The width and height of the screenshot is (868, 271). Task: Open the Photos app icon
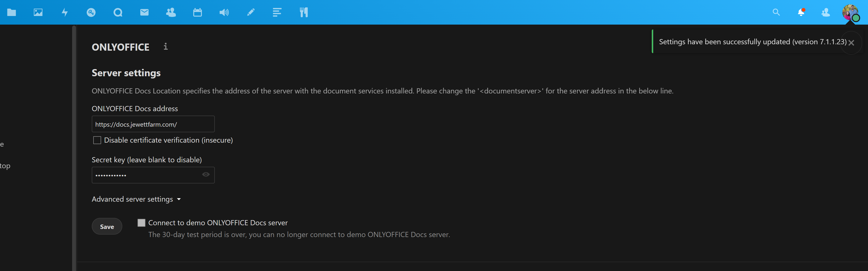[x=38, y=13]
